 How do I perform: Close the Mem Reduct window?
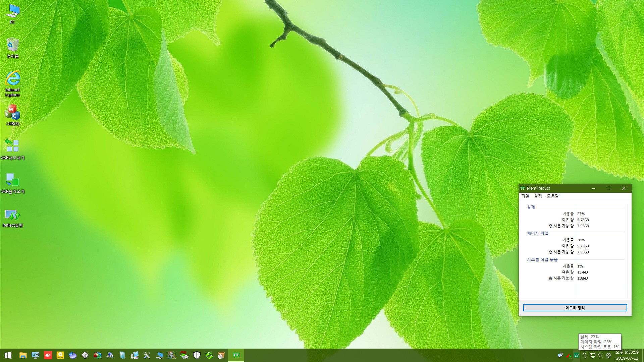[x=624, y=188]
